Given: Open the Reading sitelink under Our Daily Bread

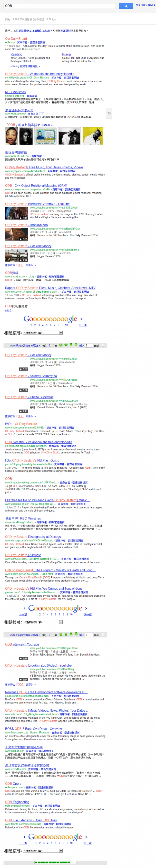Looking at the screenshot, I should coord(16,54).
